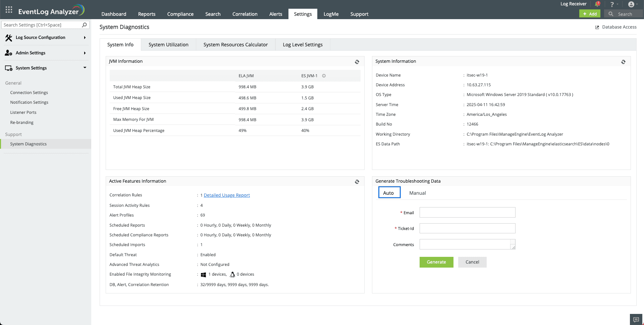Open the Correlation menu
The image size is (644, 325).
(x=245, y=14)
